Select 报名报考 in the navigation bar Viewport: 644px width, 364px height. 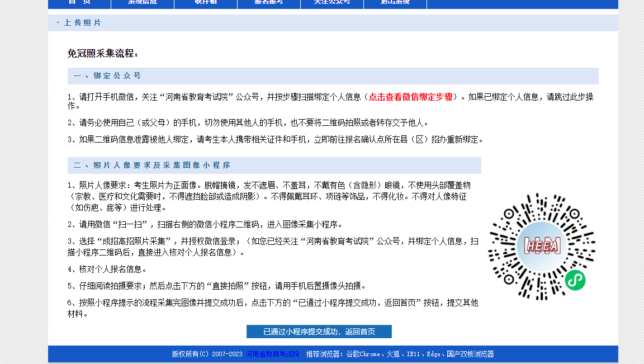click(269, 3)
